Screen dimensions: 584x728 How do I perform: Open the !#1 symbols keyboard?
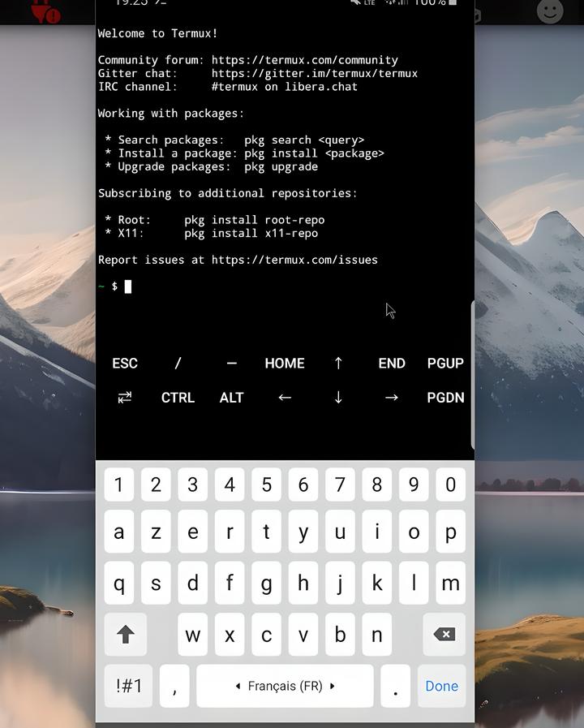pyautogui.click(x=128, y=686)
